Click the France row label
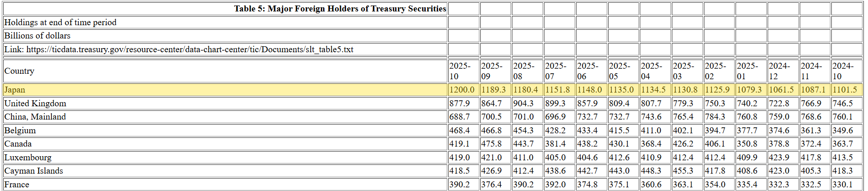Image resolution: width=868 pixels, height=191 pixels. coord(17,185)
